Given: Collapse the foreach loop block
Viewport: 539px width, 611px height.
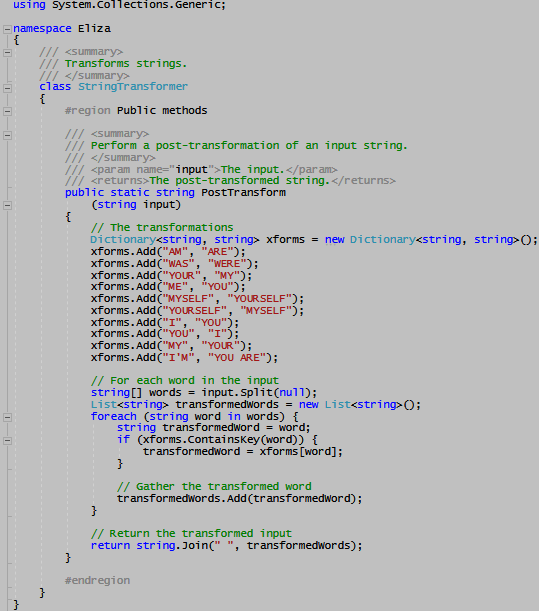Looking at the screenshot, I should 7,417.
